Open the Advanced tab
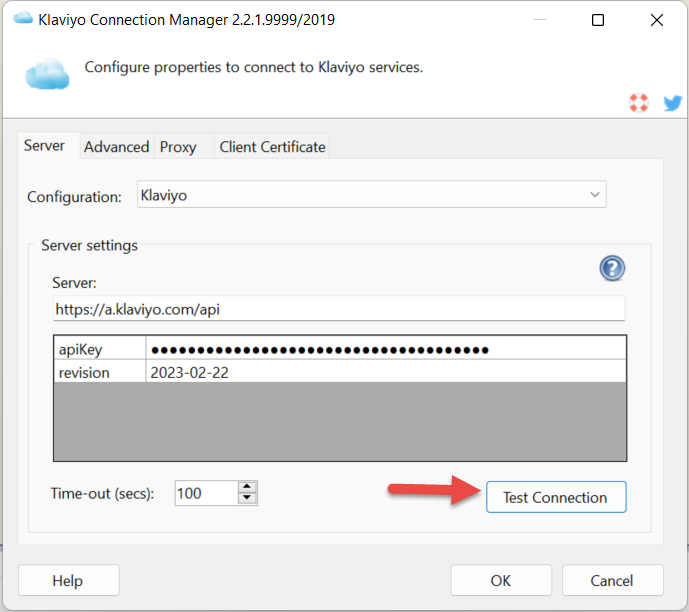The width and height of the screenshot is (689, 612). coord(116,147)
